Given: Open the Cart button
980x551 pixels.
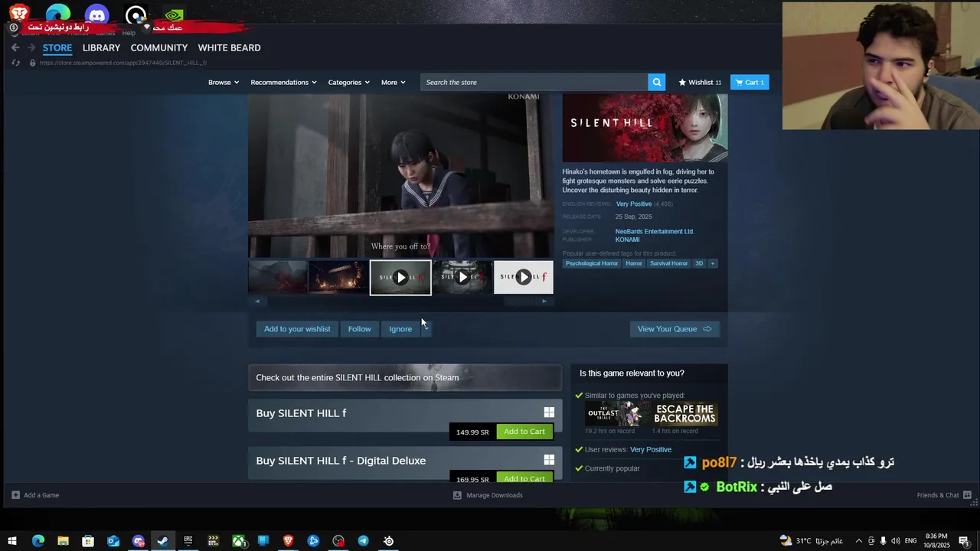Looking at the screenshot, I should pyautogui.click(x=750, y=82).
